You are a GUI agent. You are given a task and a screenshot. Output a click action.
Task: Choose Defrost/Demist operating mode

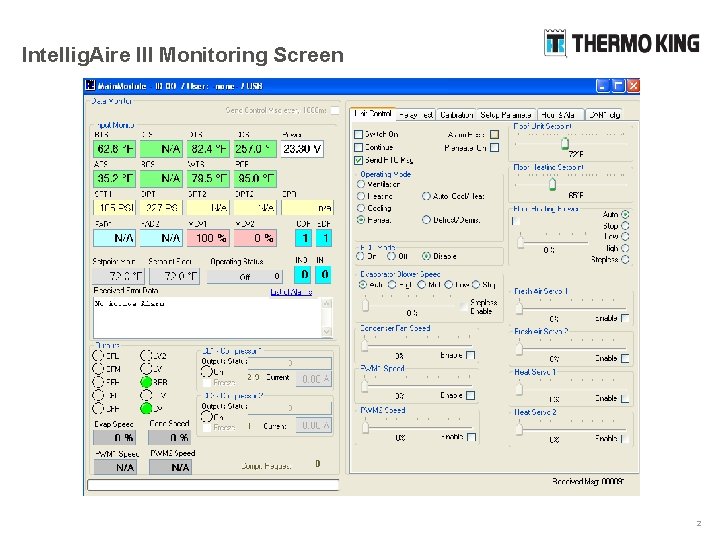(426, 220)
